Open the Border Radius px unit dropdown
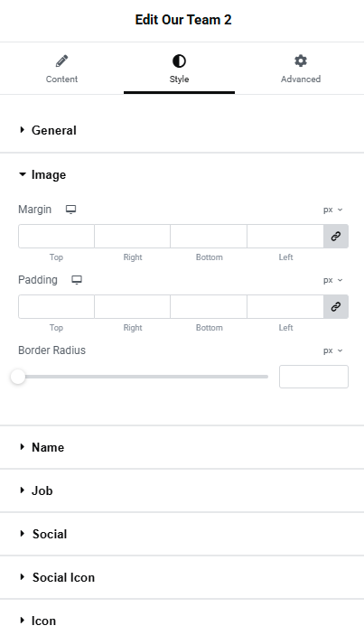This screenshot has width=364, height=635. [x=332, y=350]
